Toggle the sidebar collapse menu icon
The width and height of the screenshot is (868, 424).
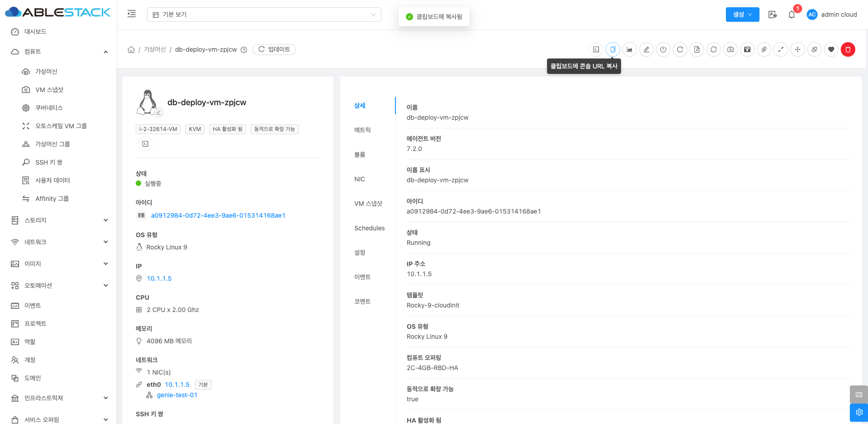(132, 14)
